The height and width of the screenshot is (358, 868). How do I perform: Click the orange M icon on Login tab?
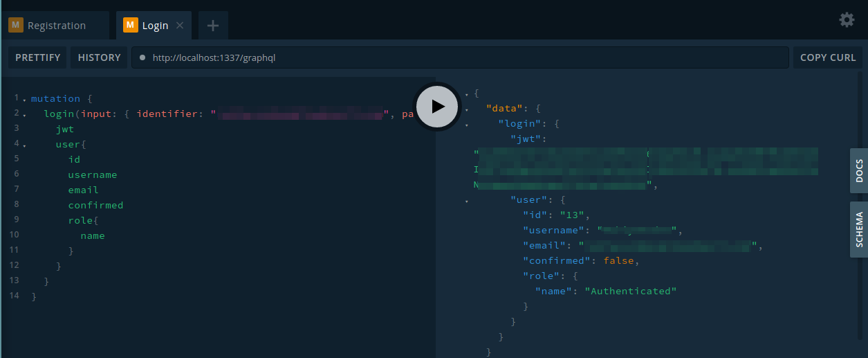[130, 26]
